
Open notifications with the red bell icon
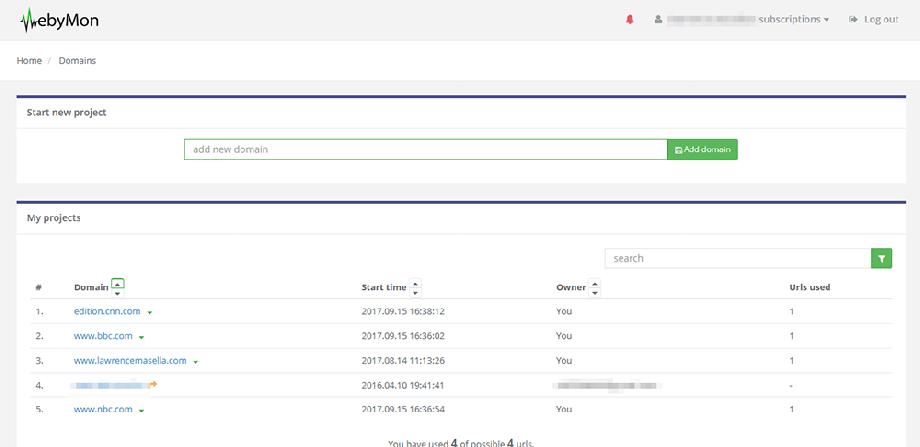630,19
